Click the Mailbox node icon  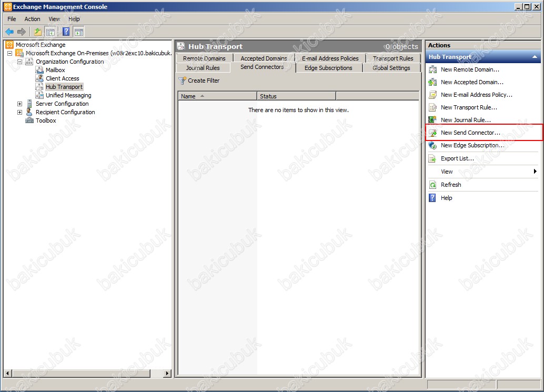click(39, 70)
